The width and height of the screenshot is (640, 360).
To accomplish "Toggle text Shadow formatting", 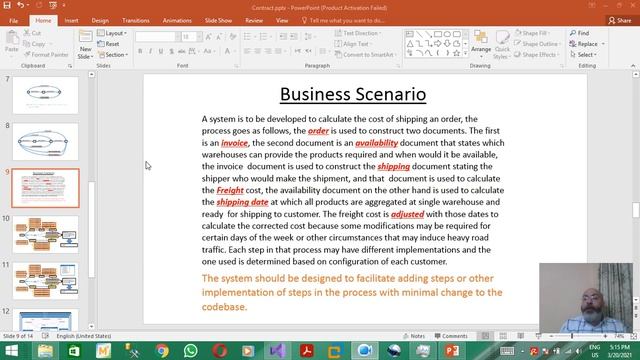I will 171,51.
